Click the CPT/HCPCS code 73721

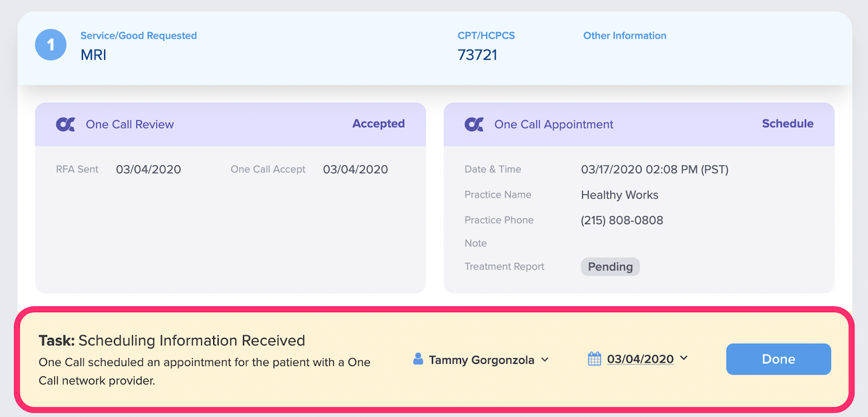tap(477, 55)
